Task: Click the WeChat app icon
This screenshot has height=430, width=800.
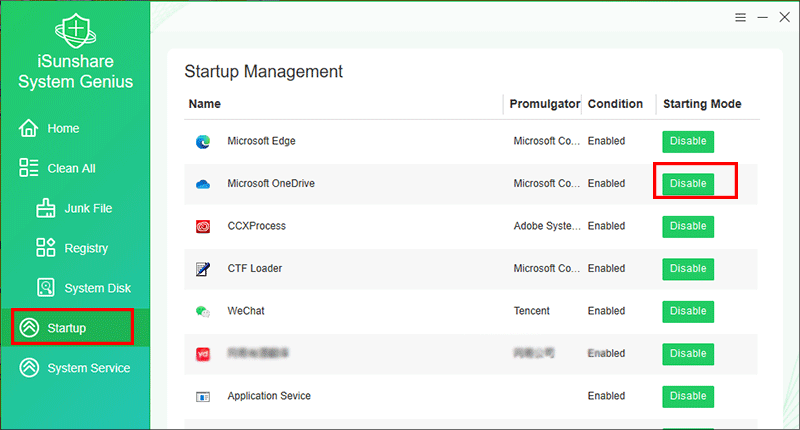Action: 203,312
